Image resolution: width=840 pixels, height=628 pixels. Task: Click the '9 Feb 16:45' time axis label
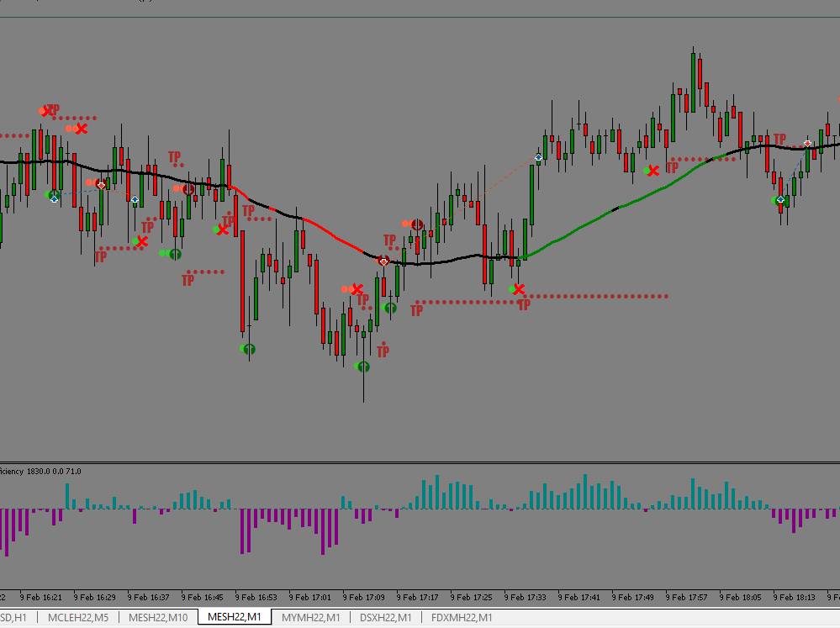(x=203, y=597)
